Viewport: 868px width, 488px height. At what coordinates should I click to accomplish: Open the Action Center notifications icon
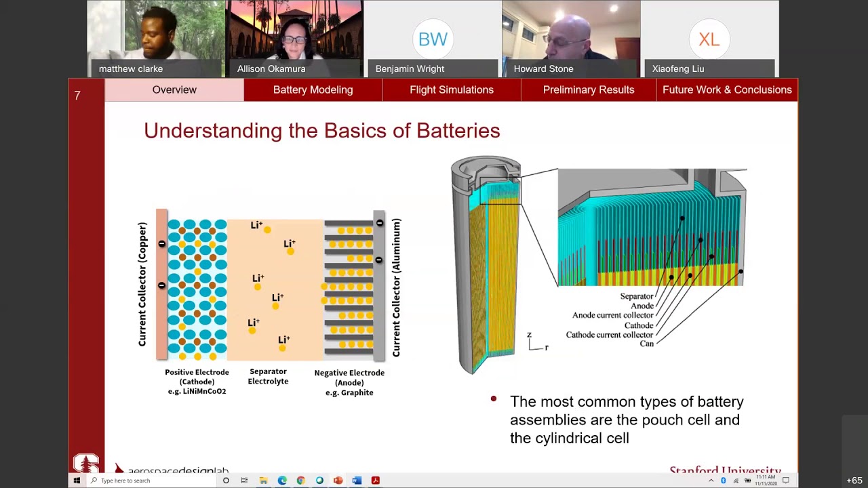[786, 481]
